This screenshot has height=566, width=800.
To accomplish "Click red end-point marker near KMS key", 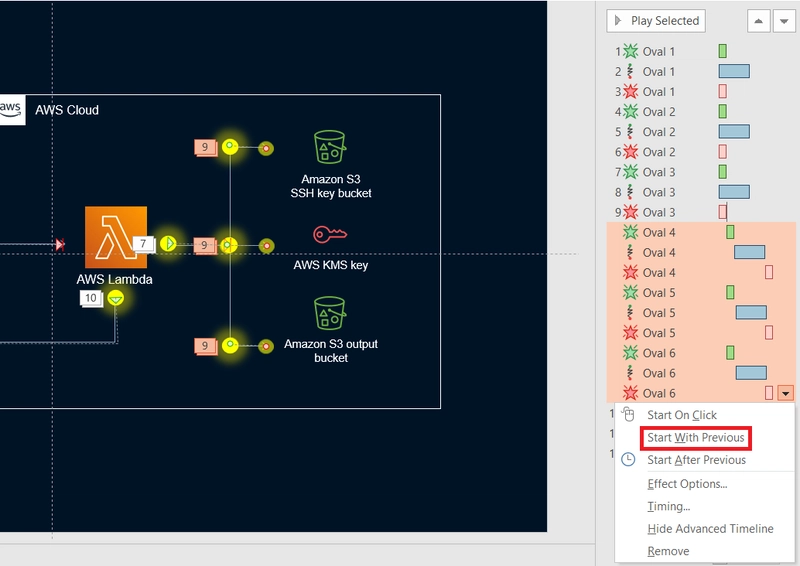I will pos(266,246).
